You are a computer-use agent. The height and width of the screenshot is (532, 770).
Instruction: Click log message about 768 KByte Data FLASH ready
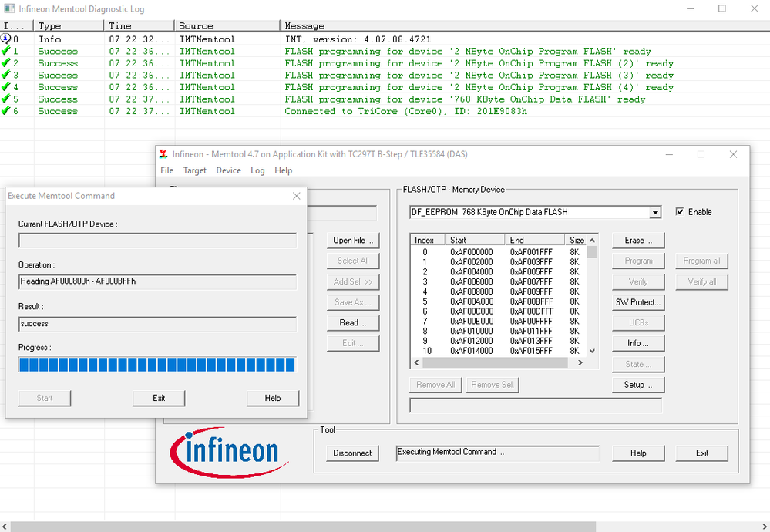pos(465,99)
